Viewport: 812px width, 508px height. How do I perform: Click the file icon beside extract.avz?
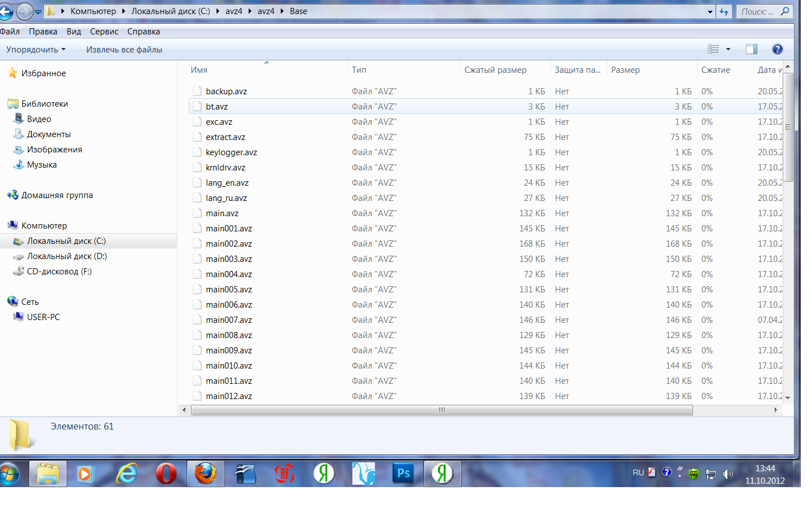tap(197, 137)
